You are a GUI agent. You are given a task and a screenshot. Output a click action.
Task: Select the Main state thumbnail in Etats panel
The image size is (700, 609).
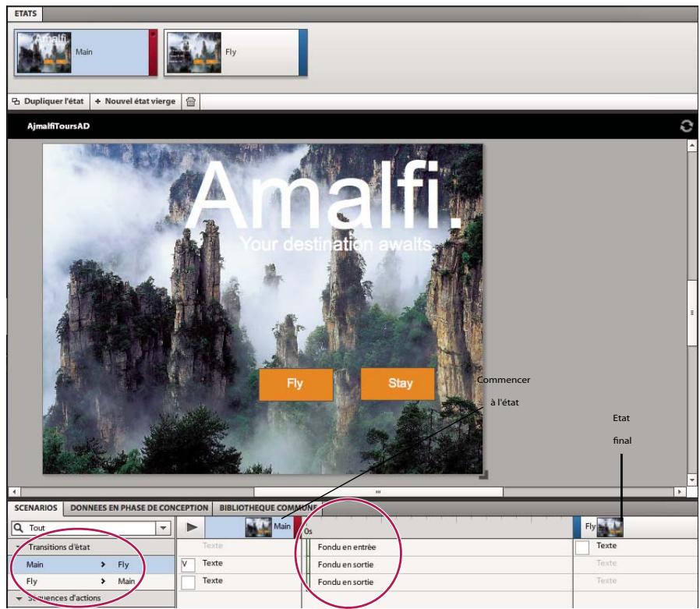pos(44,52)
